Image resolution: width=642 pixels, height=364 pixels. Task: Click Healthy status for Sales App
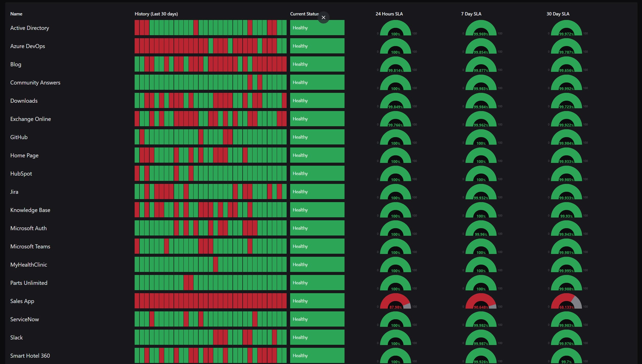[x=317, y=301]
